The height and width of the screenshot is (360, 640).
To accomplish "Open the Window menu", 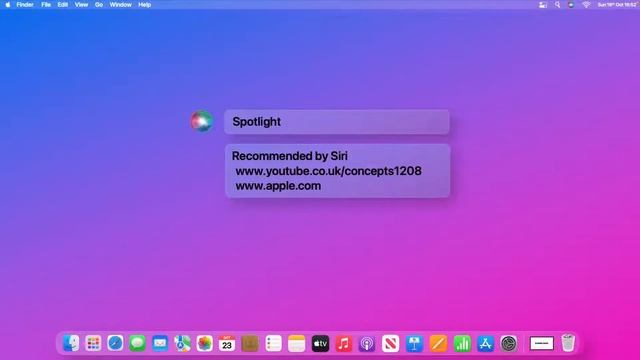I will click(120, 5).
